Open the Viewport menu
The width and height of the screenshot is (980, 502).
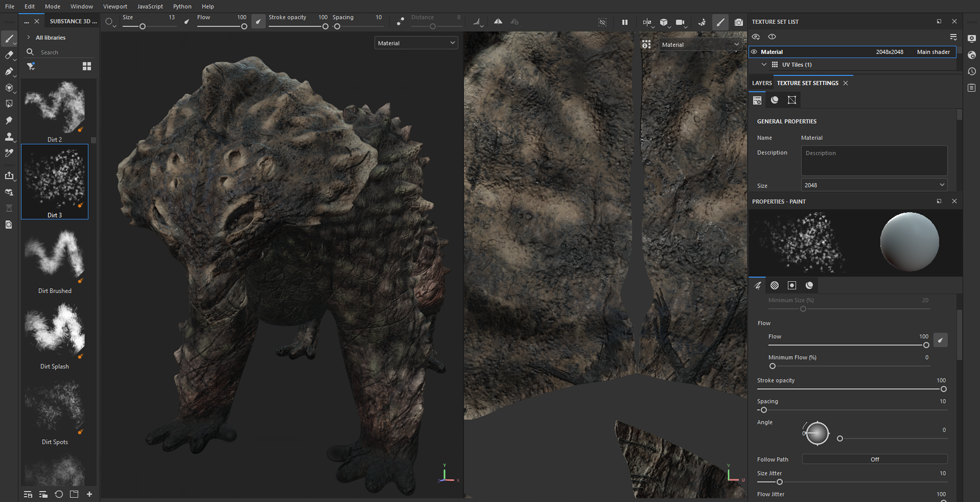pyautogui.click(x=115, y=7)
